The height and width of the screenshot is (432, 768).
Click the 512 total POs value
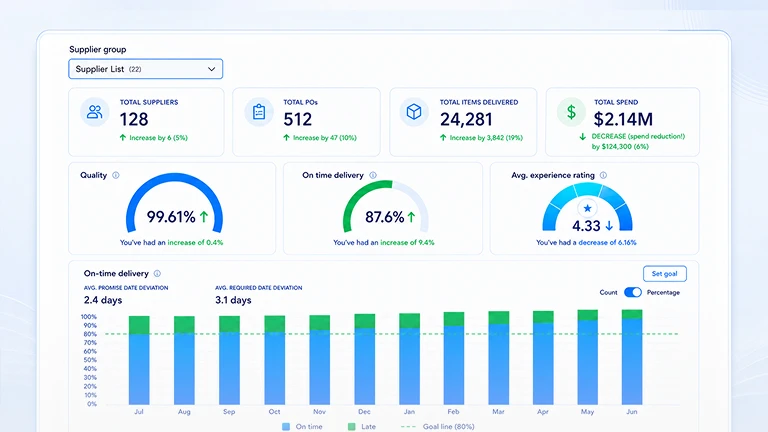(x=297, y=120)
